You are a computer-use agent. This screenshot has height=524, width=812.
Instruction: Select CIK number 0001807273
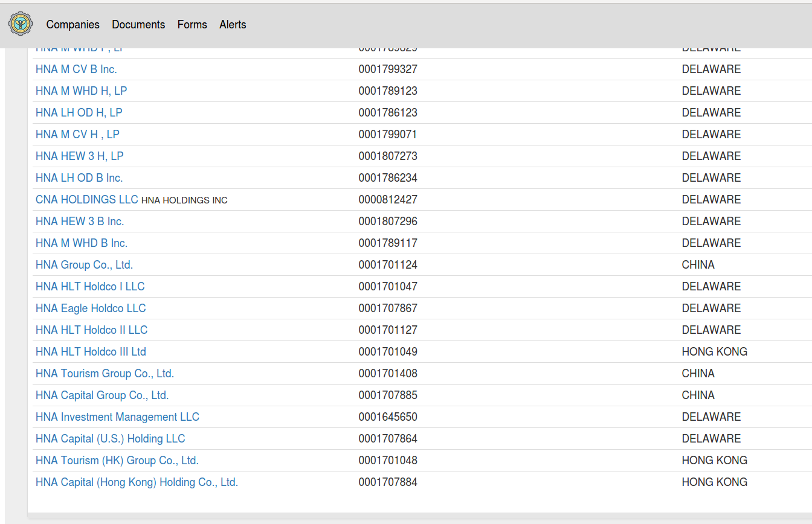(388, 156)
